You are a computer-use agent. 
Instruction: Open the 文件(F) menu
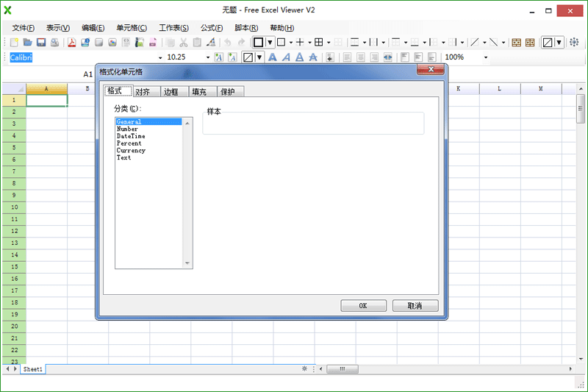24,28
